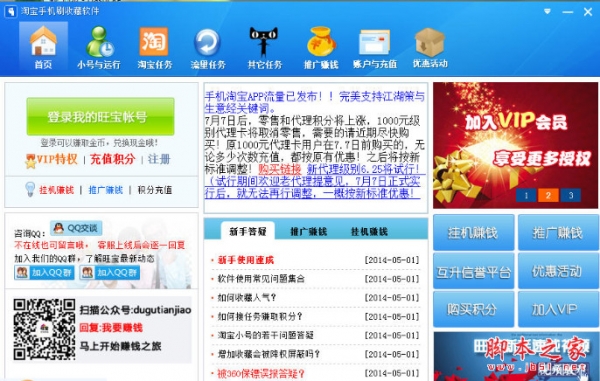Open 推广赚钱 money bag icon
Viewport: 600px width, 381px height.
point(321,47)
